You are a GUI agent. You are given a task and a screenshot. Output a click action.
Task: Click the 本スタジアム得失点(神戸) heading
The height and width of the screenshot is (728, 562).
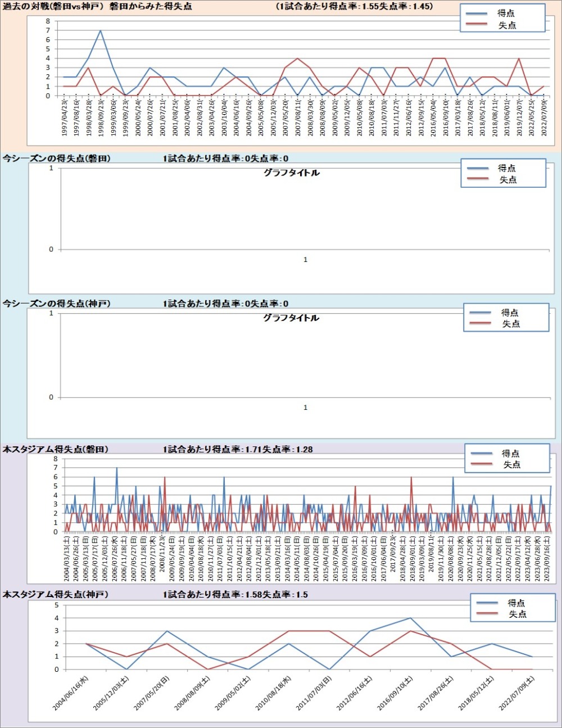[x=56, y=594]
